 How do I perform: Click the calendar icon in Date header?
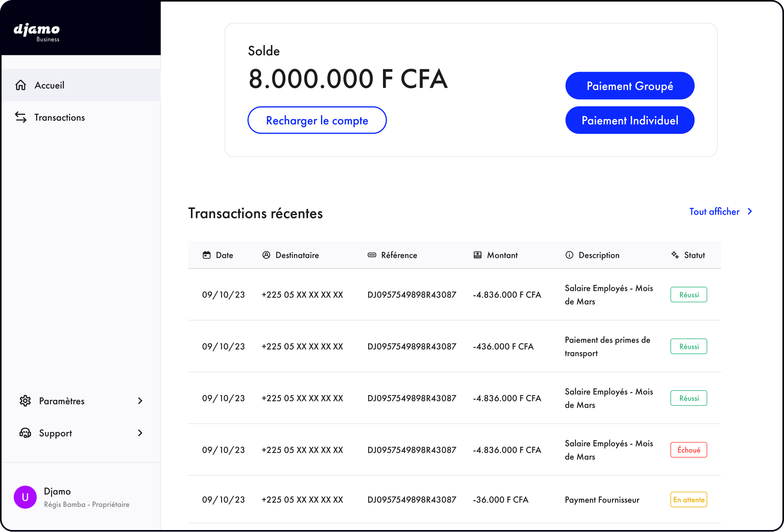[207, 255]
